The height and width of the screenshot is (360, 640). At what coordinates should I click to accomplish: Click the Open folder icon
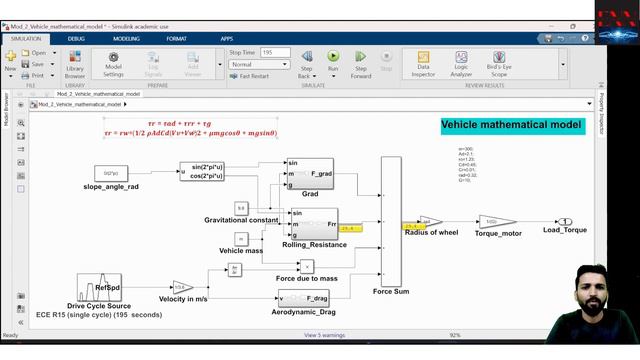tap(26, 53)
